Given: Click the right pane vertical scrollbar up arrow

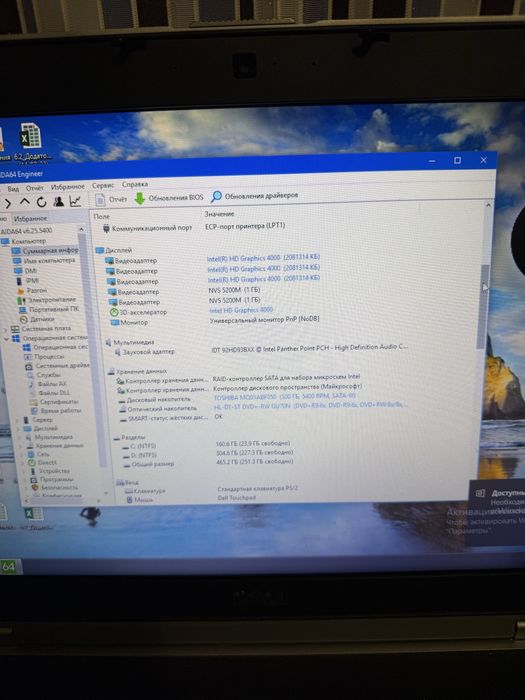Looking at the screenshot, I should click(x=488, y=205).
